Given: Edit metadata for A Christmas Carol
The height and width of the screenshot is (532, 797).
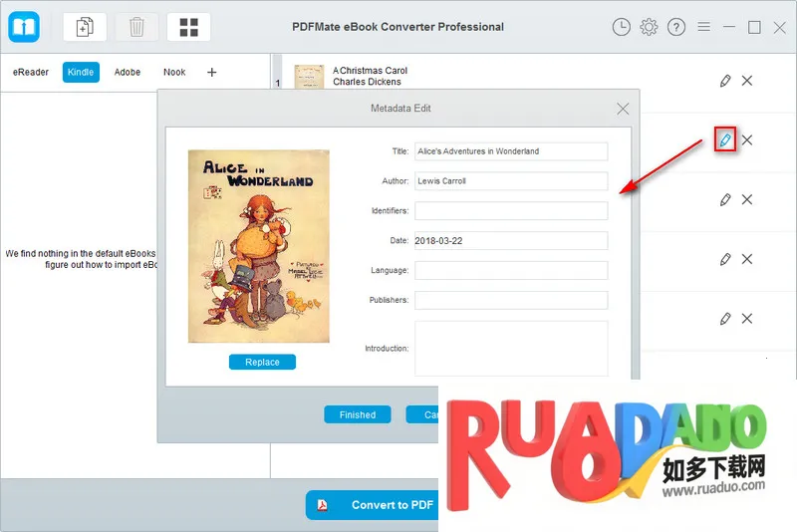Looking at the screenshot, I should coord(725,80).
